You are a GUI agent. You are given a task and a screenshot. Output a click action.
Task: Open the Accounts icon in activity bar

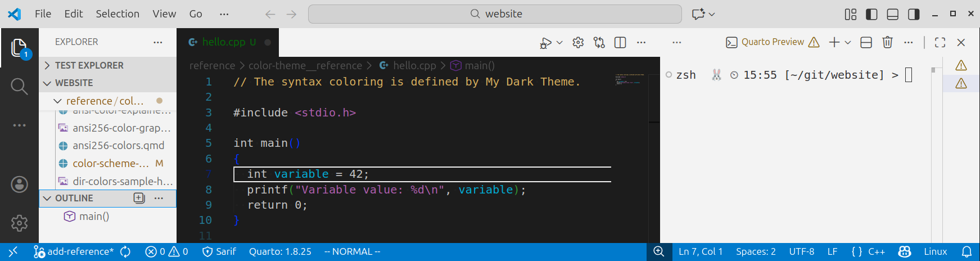19,184
